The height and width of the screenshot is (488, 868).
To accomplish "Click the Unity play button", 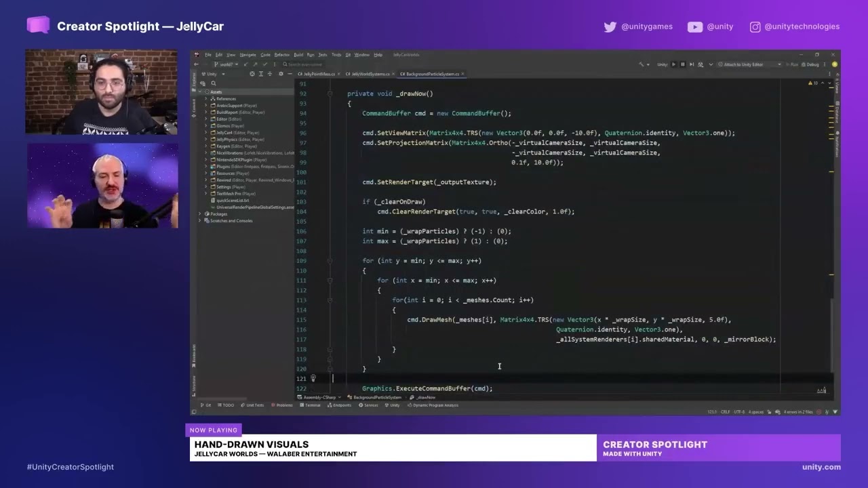I will pyautogui.click(x=673, y=64).
